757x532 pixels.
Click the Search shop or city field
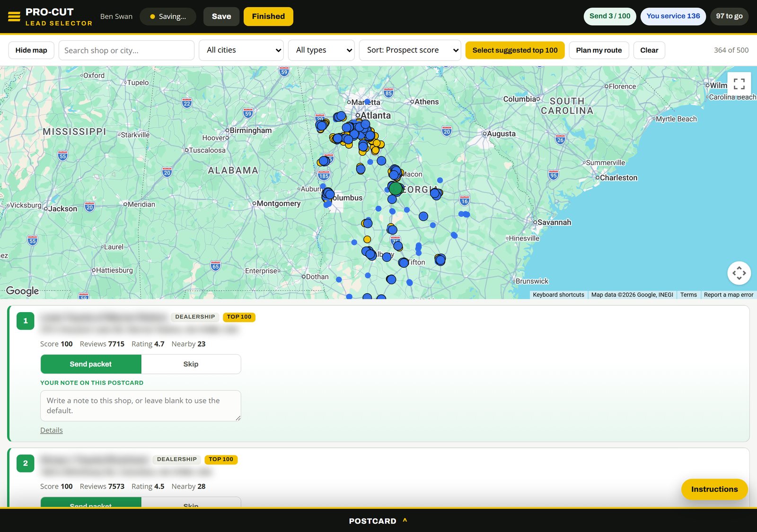(x=126, y=50)
